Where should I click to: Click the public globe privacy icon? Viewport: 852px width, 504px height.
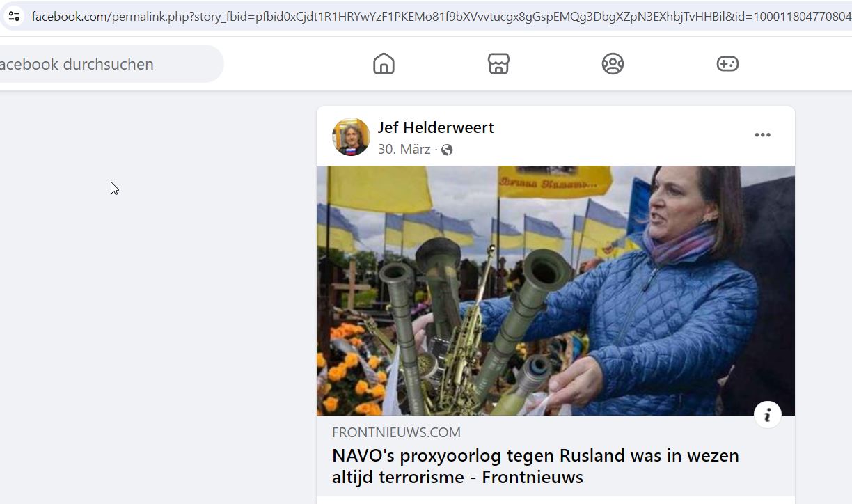coord(447,150)
